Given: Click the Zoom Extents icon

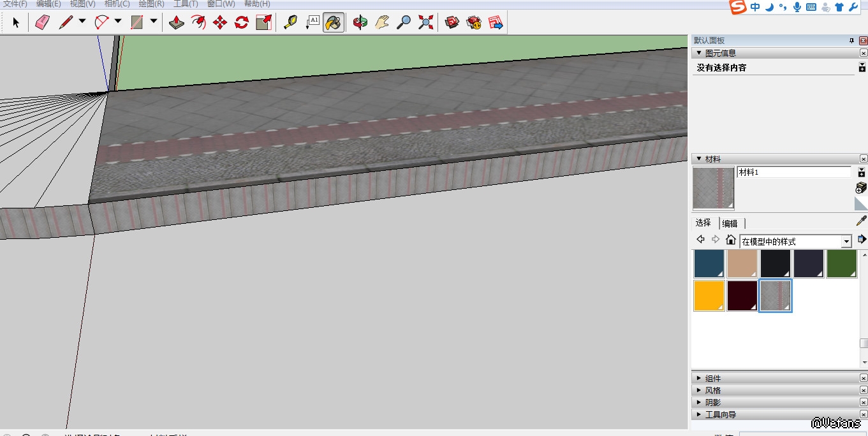Looking at the screenshot, I should (x=425, y=23).
